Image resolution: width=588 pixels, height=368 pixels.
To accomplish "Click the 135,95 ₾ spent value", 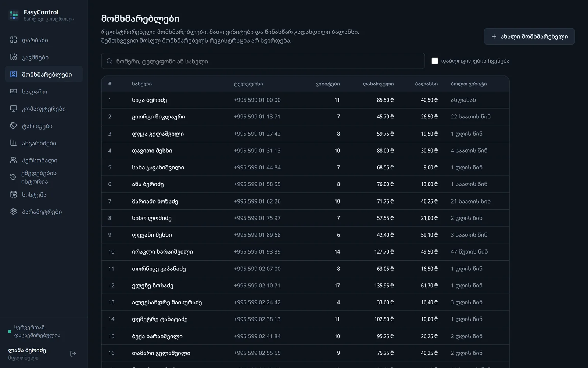I will [x=384, y=286].
